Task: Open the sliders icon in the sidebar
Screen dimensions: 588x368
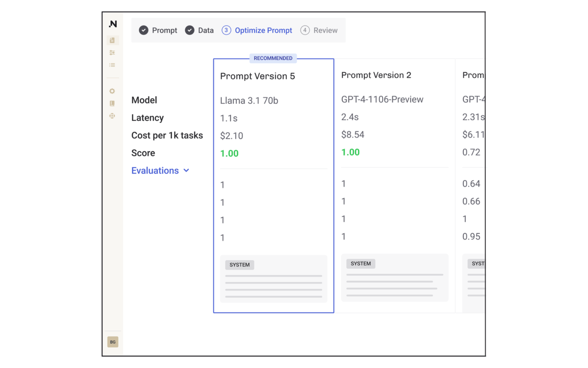Action: tap(112, 53)
